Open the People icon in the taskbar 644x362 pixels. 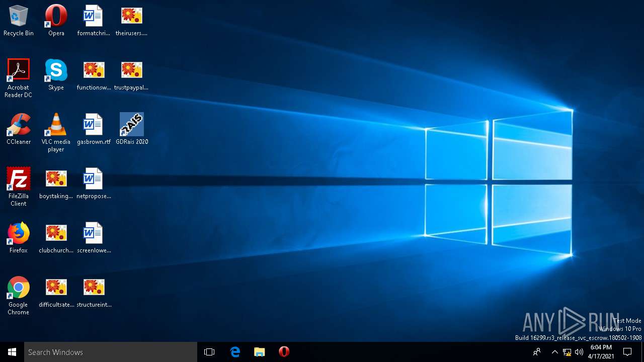537,352
